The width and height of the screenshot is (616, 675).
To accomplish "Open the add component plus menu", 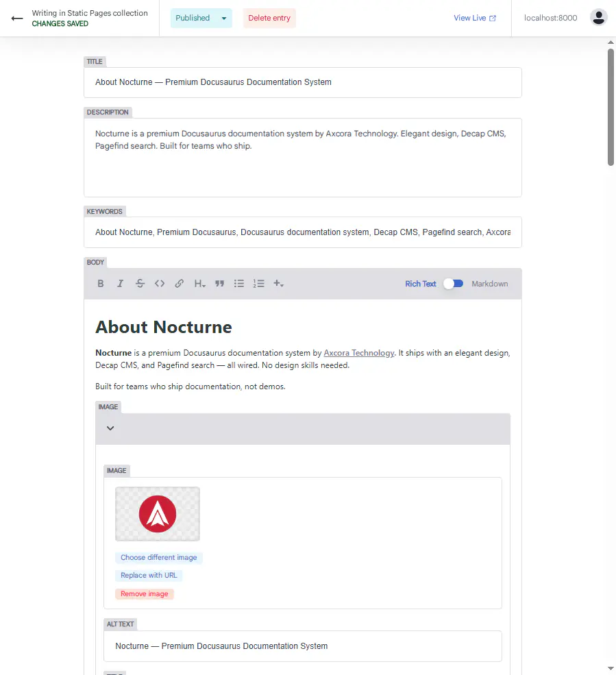I will click(x=278, y=283).
